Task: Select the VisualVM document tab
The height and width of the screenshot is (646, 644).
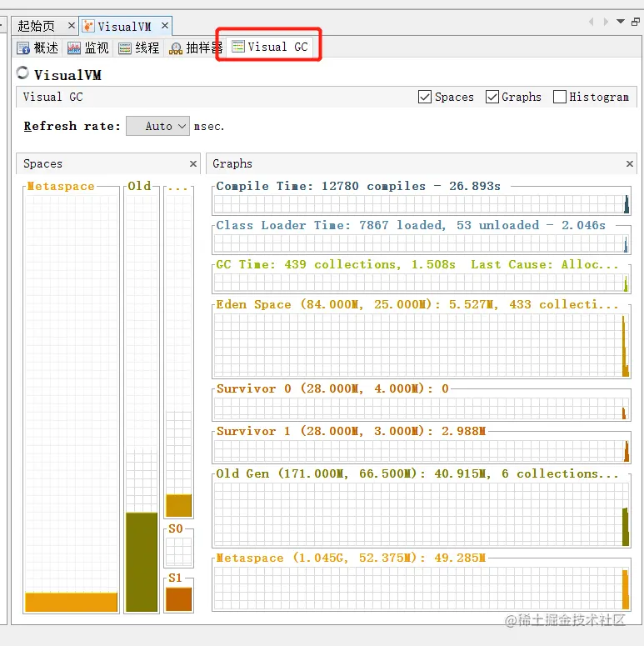Action: (125, 27)
